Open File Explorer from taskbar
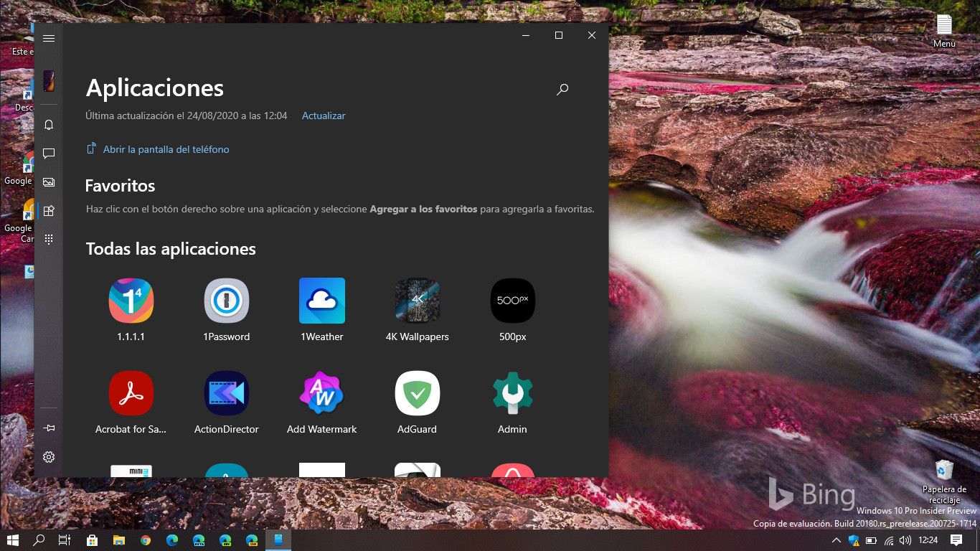 click(x=118, y=540)
